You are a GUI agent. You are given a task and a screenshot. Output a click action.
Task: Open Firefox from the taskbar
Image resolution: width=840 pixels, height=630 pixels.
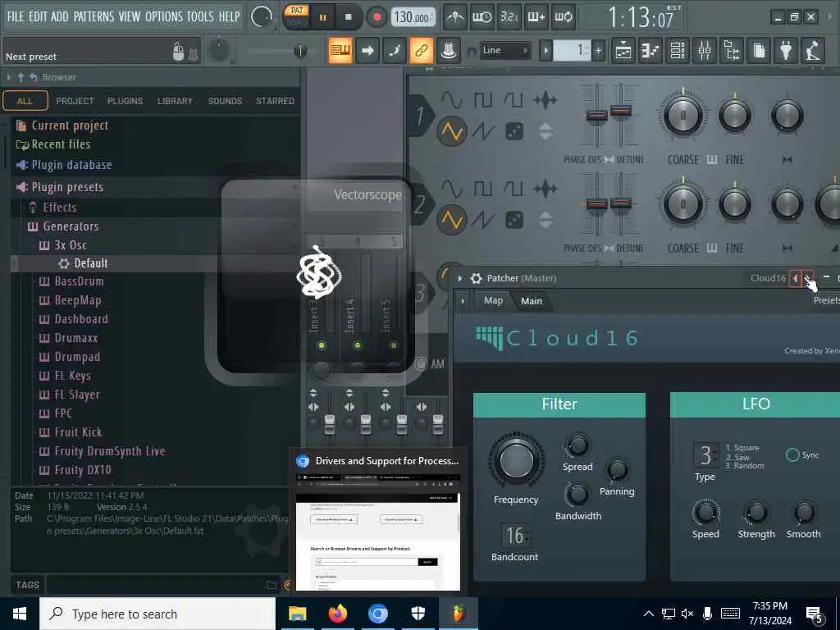(x=337, y=614)
